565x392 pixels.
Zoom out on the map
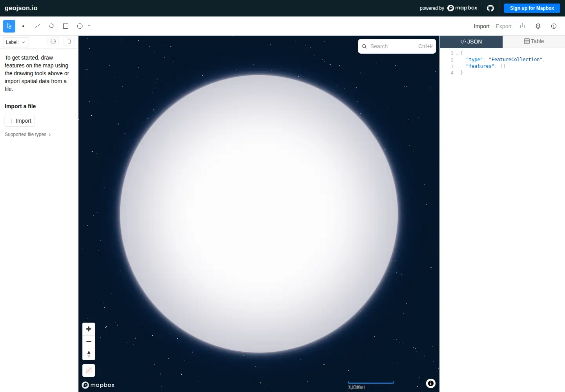pos(89,341)
